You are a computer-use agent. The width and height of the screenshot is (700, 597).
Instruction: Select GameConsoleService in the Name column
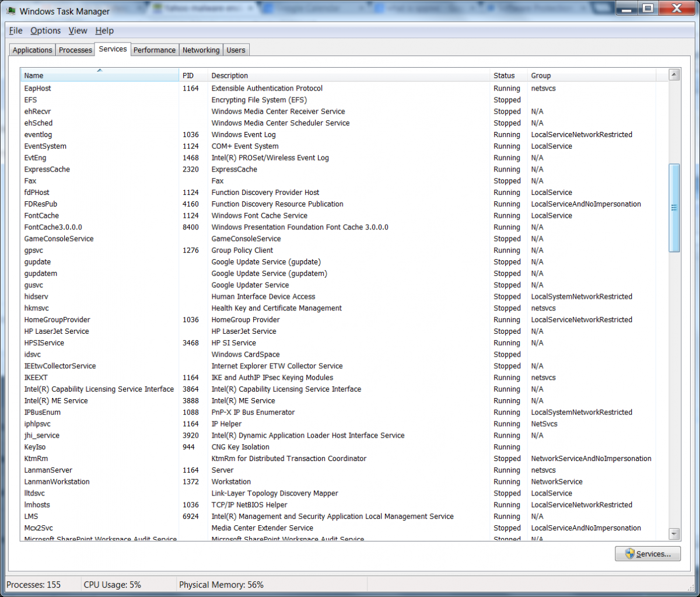59,239
